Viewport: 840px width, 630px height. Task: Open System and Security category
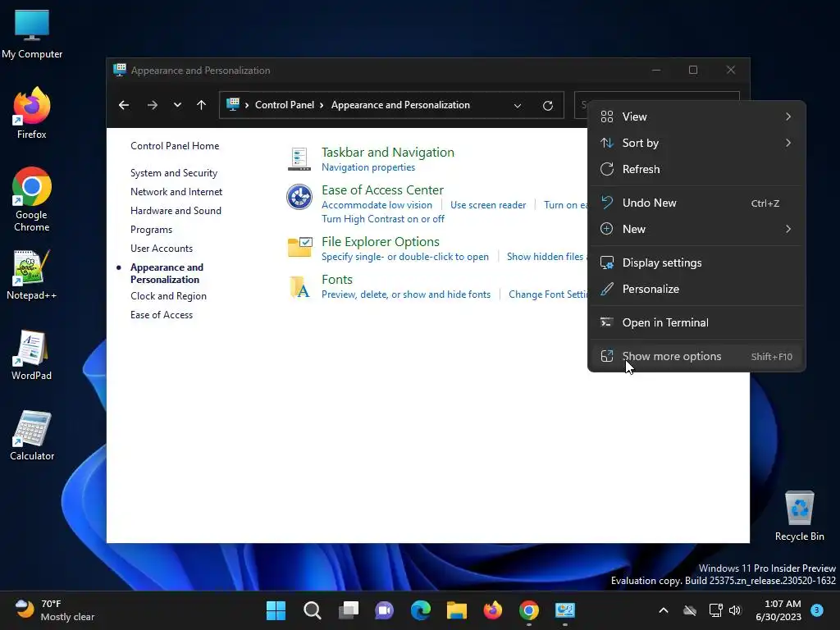point(174,173)
